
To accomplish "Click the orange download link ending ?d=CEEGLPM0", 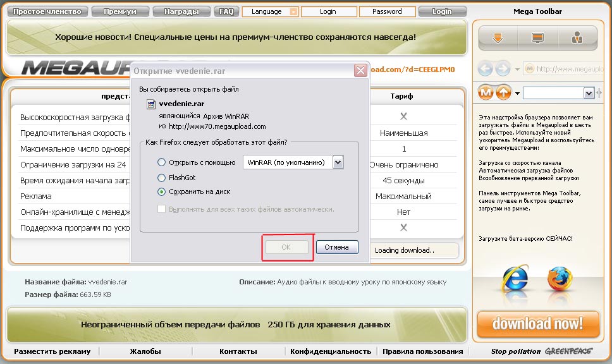I will 412,70.
